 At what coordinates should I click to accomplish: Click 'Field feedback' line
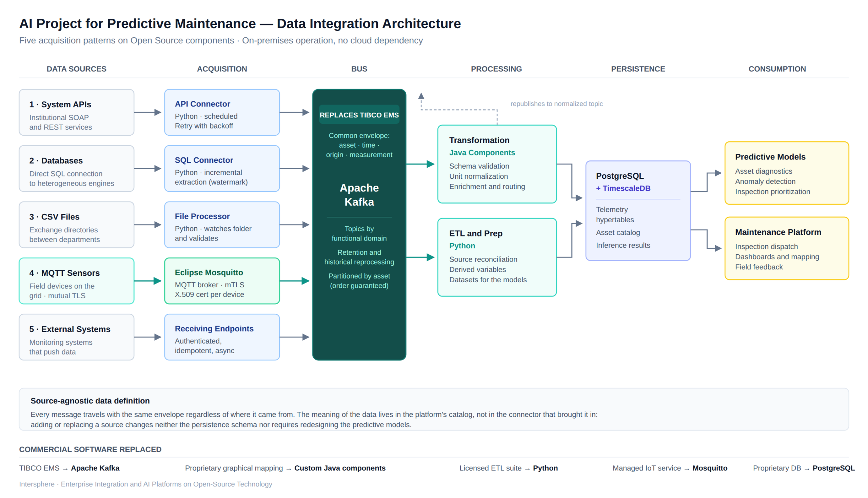(759, 267)
